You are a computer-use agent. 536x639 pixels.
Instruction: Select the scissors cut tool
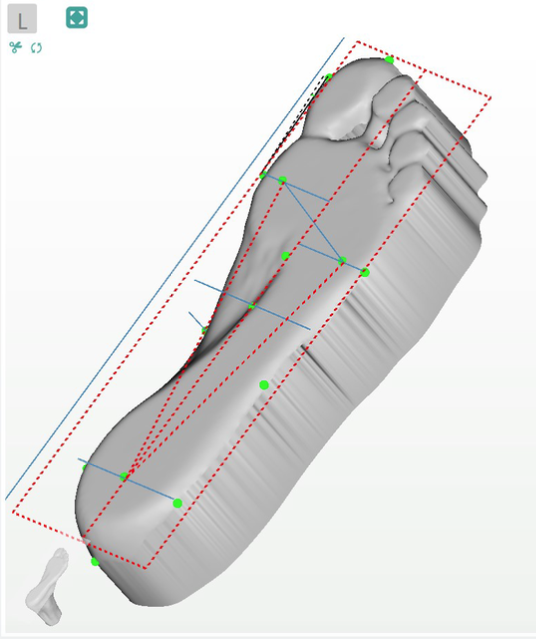pyautogui.click(x=15, y=47)
